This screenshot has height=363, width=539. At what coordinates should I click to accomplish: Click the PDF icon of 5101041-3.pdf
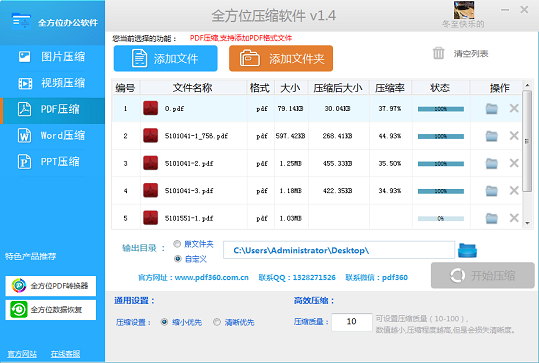pyautogui.click(x=151, y=190)
